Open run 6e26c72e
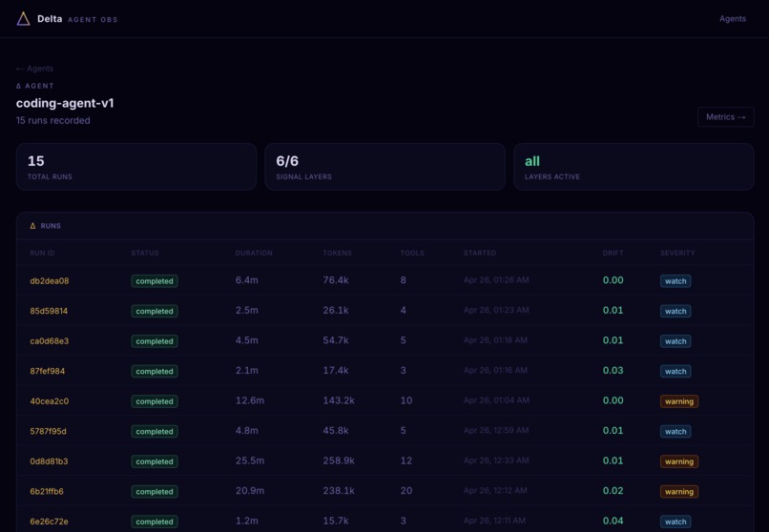The image size is (769, 532). pyautogui.click(x=49, y=522)
